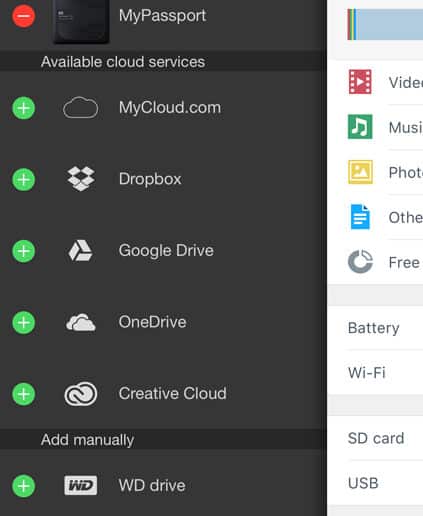The width and height of the screenshot is (423, 516).
Task: Open the Videos category film icon
Action: pos(360,82)
